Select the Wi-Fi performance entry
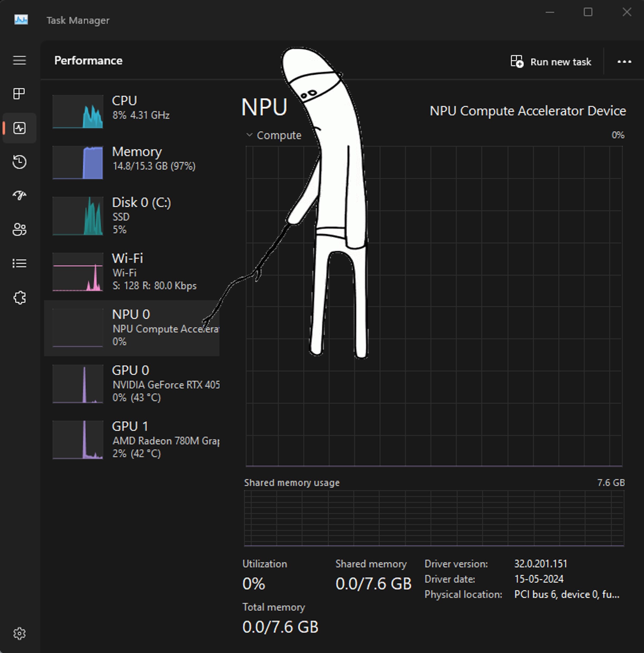 [132, 272]
